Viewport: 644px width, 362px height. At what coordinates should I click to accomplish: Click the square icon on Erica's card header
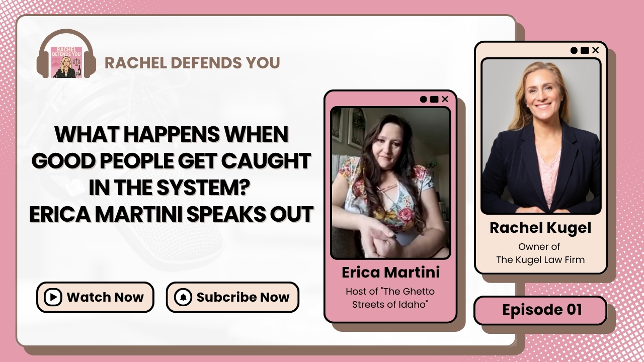pyautogui.click(x=434, y=99)
